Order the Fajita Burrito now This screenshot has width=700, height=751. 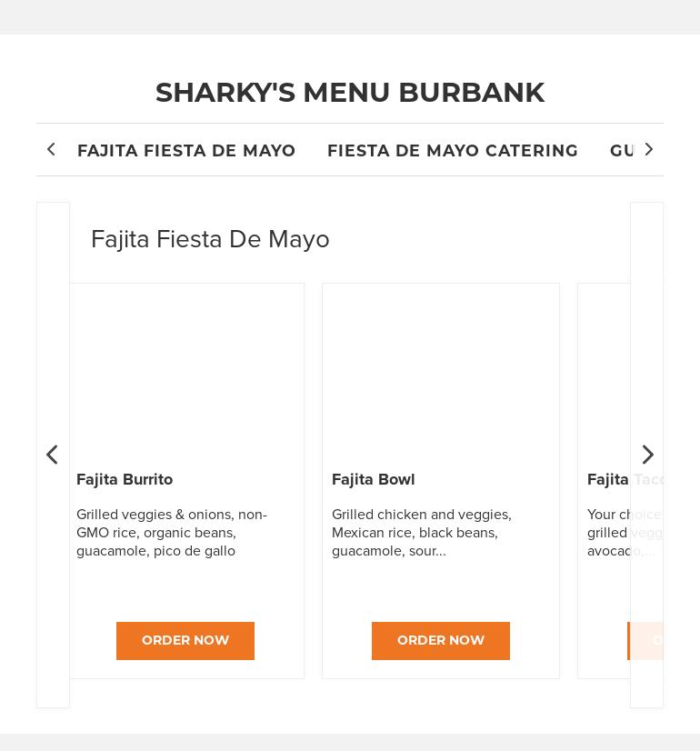point(185,641)
